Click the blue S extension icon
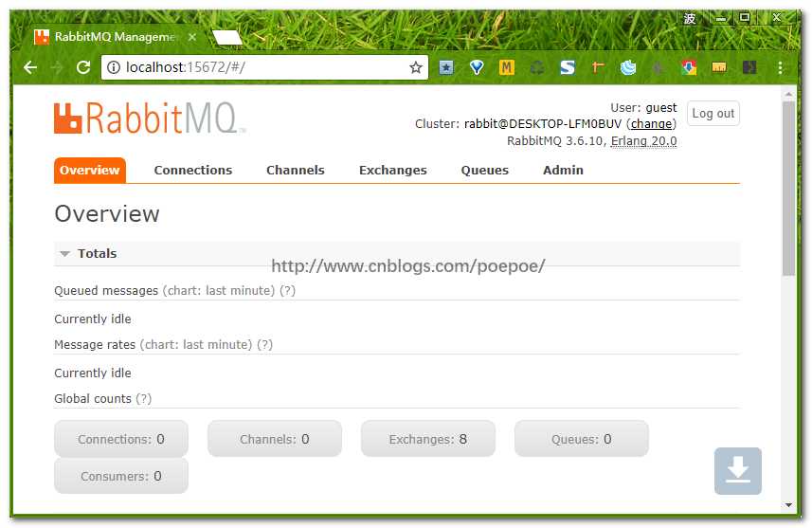 coord(568,67)
